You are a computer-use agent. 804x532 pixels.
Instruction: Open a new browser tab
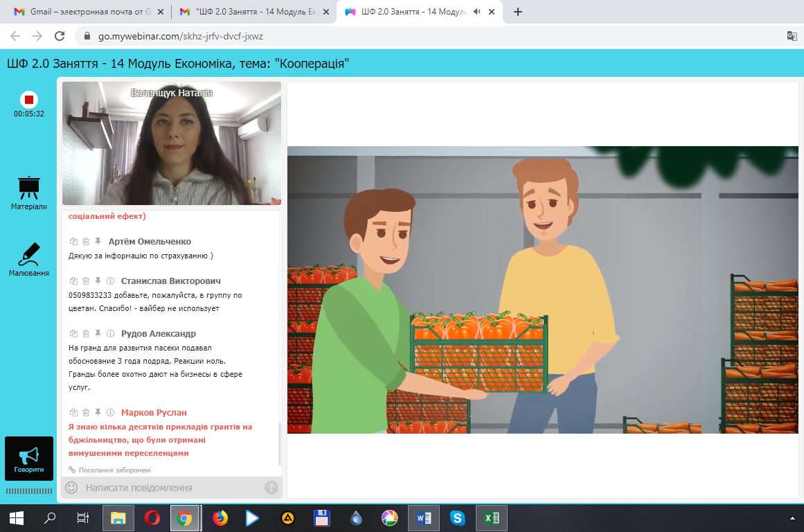tap(517, 12)
